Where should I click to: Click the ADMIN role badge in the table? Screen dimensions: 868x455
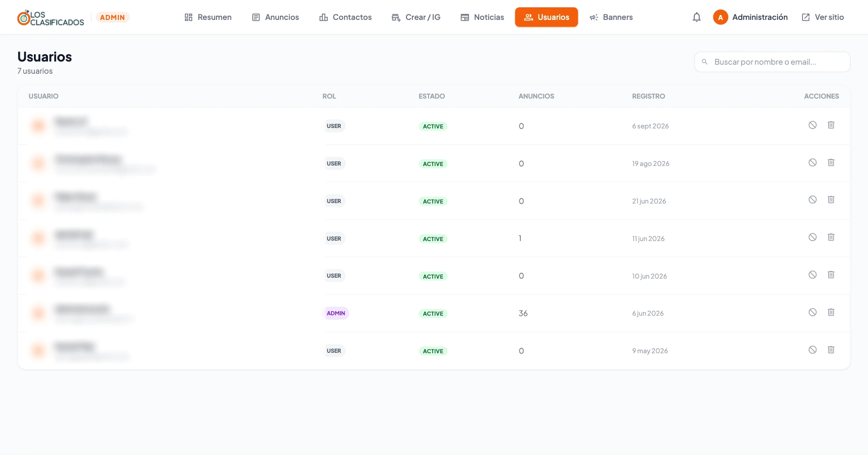pos(336,313)
